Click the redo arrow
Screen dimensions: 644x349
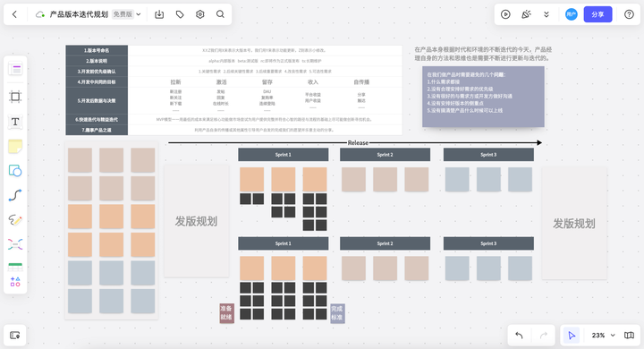(x=544, y=336)
